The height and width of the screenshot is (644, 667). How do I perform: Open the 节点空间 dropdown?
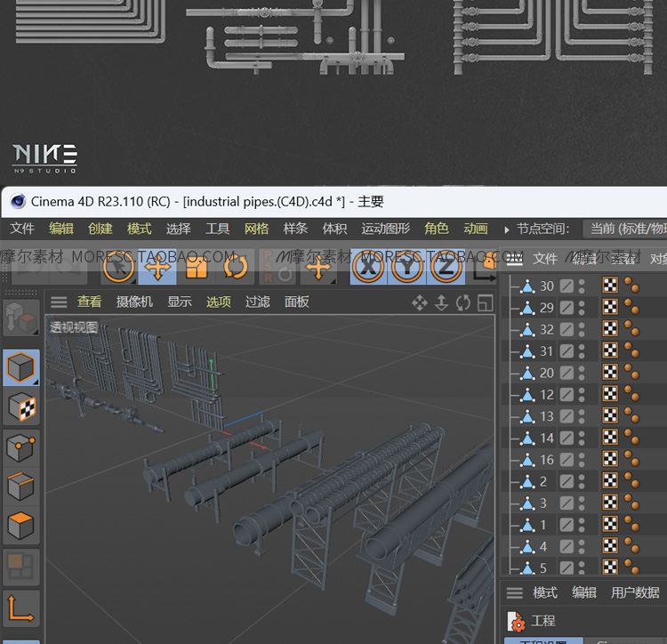pos(624,229)
